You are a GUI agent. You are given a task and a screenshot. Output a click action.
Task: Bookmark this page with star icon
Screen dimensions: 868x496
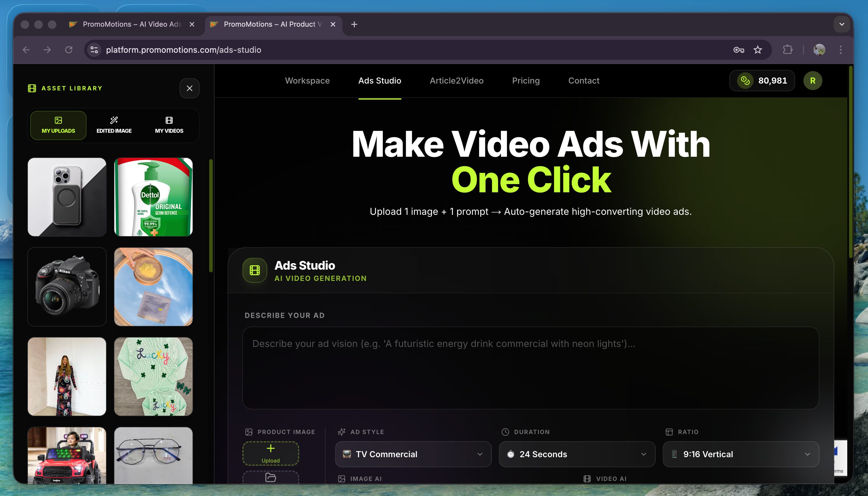coord(757,50)
